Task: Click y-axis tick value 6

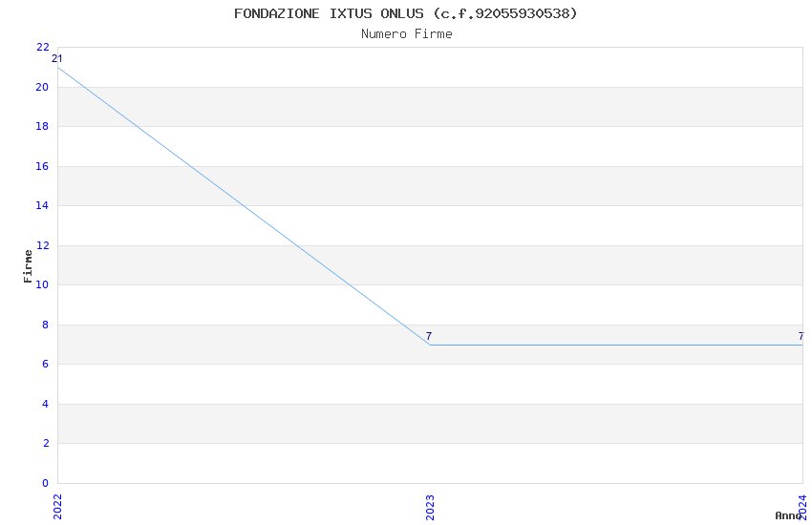Action: (46, 364)
